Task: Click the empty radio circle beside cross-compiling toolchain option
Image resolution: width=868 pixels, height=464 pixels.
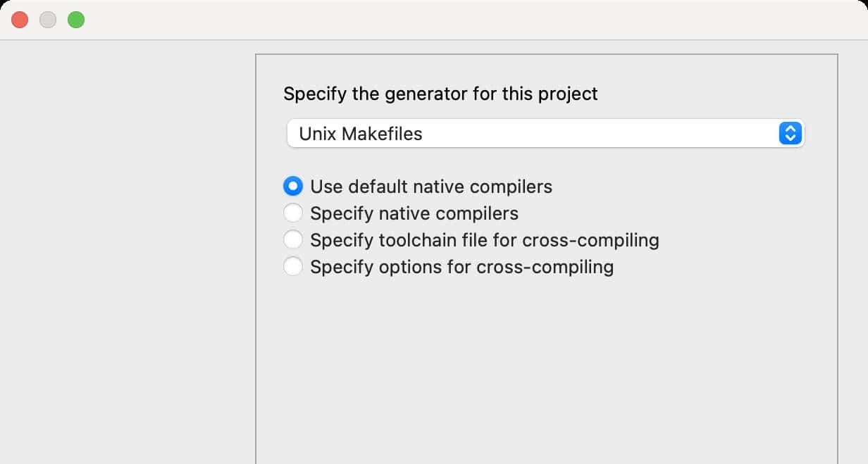Action: click(294, 239)
